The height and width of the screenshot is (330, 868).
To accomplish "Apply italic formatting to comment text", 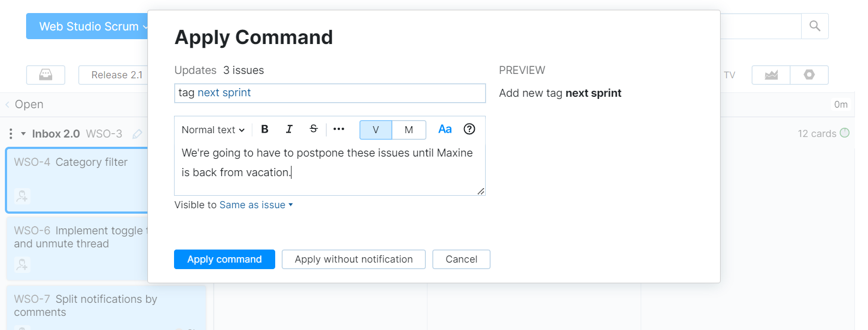I will (x=289, y=129).
